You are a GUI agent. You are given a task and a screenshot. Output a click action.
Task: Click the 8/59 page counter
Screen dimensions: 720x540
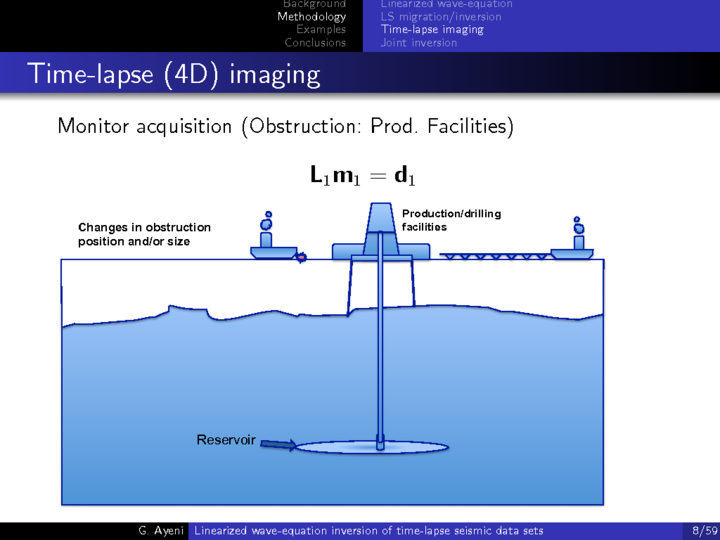click(x=703, y=530)
